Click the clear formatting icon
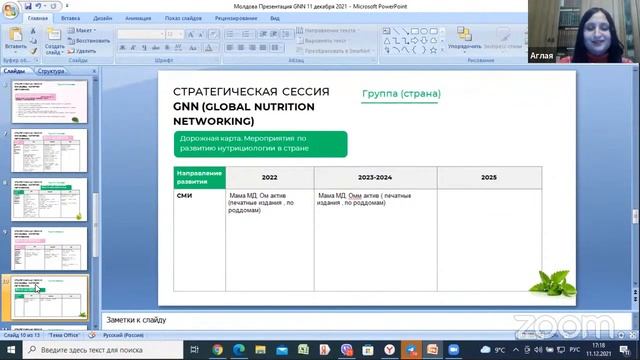The height and width of the screenshot is (360, 640). click(x=213, y=35)
